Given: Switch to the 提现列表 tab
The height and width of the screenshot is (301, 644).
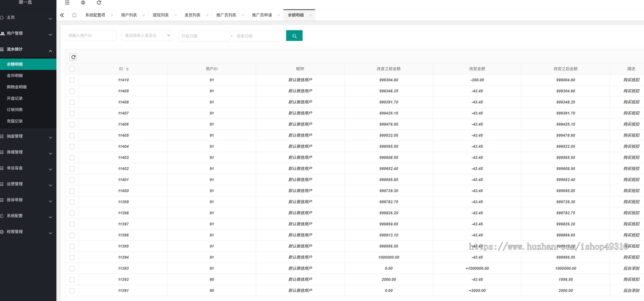Looking at the screenshot, I should pyautogui.click(x=160, y=15).
